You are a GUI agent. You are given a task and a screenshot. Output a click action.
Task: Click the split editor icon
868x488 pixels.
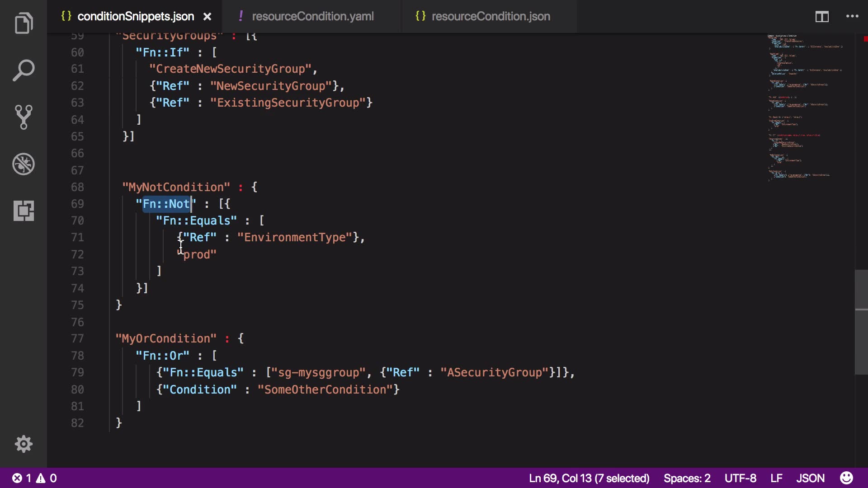tap(822, 17)
